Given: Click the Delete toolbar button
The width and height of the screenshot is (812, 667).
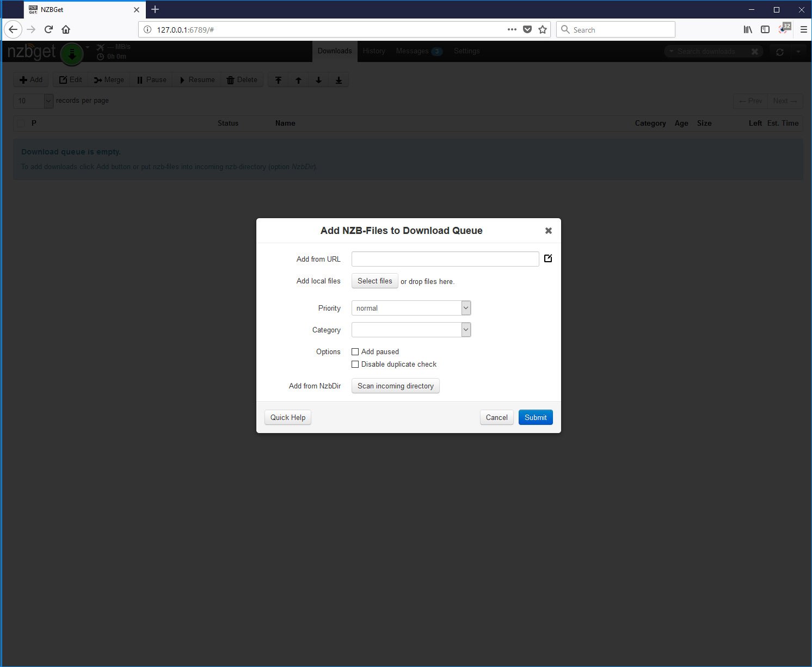Looking at the screenshot, I should [242, 80].
